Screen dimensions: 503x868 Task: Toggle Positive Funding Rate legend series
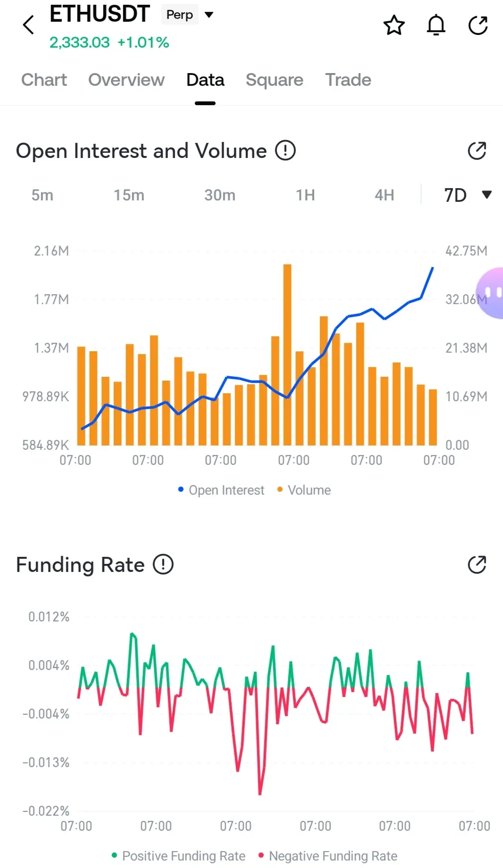pos(178,856)
